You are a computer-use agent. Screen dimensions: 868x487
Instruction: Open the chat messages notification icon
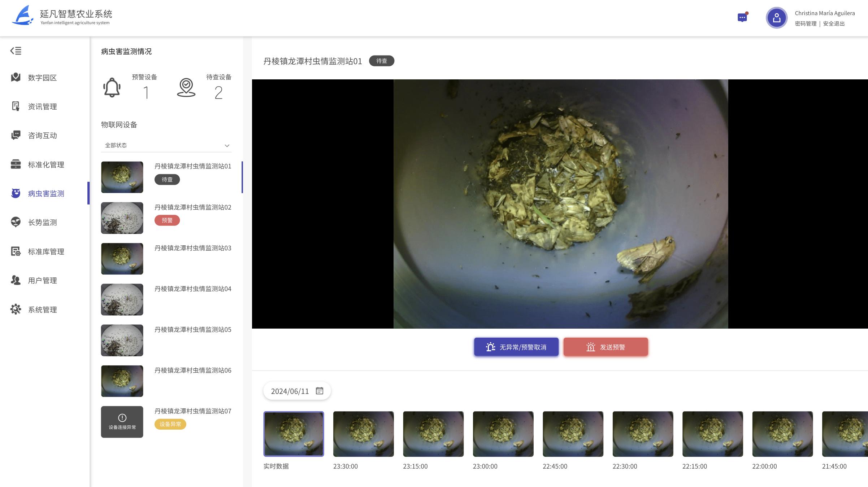pos(742,17)
